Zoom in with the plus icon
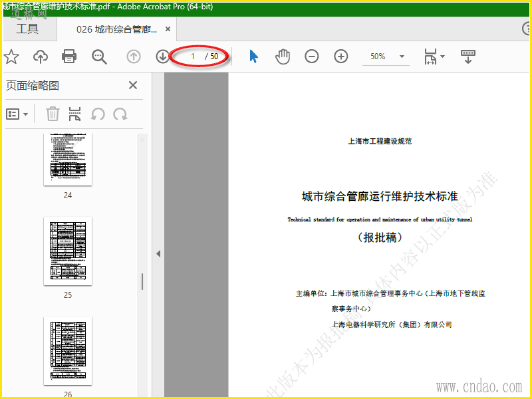Viewport: 532px width, 399px height. tap(341, 57)
